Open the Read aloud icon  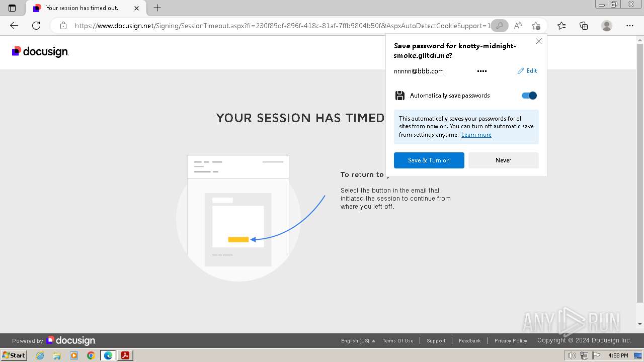tap(518, 26)
